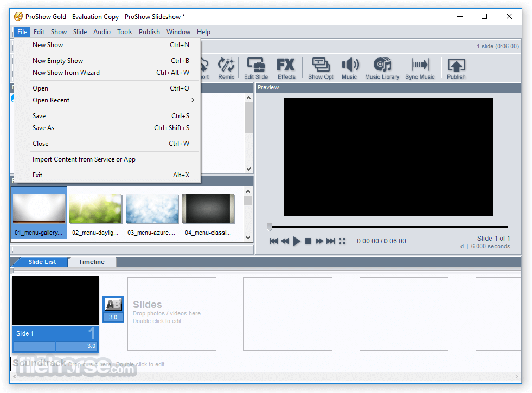Open the Window menu
The width and height of the screenshot is (532, 393).
(178, 32)
